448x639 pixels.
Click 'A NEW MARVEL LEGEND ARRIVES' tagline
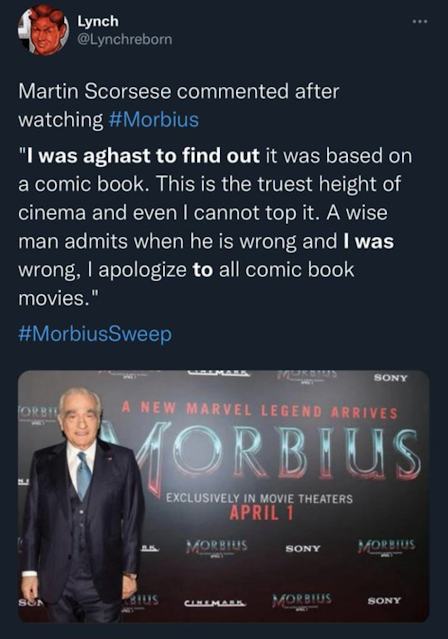(x=260, y=410)
